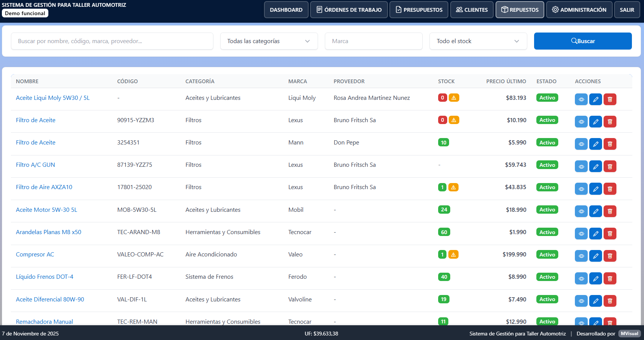Click low-stock warning icon for Compresor AC
Image resolution: width=644 pixels, height=340 pixels.
(x=454, y=255)
